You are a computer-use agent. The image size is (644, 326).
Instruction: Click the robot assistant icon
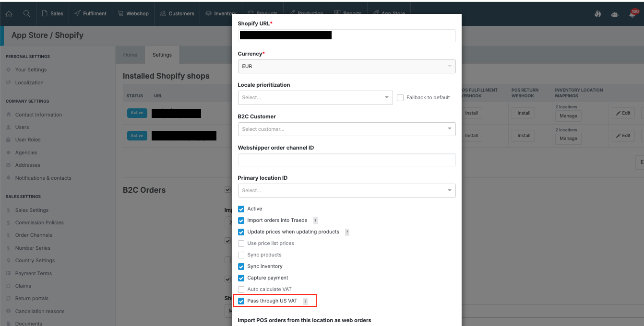click(615, 14)
